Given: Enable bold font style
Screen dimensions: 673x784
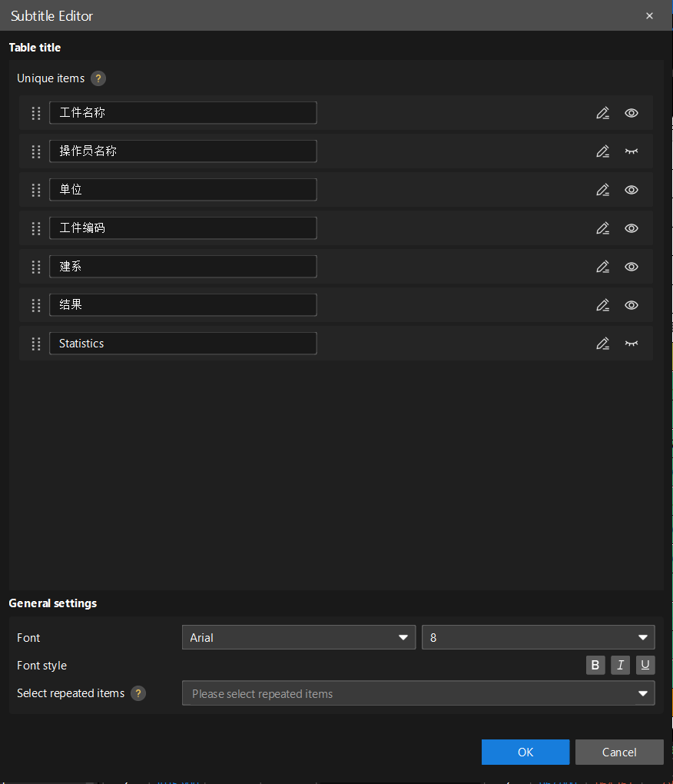Looking at the screenshot, I should coord(595,665).
